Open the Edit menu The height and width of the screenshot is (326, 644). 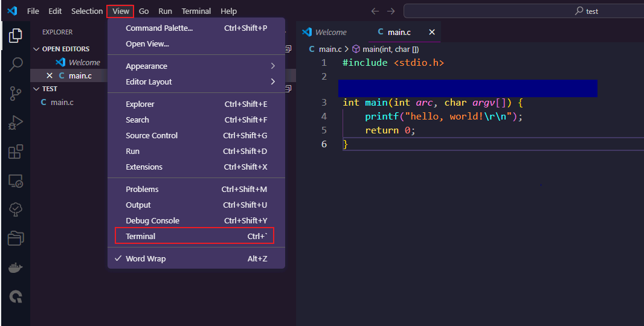[x=55, y=11]
